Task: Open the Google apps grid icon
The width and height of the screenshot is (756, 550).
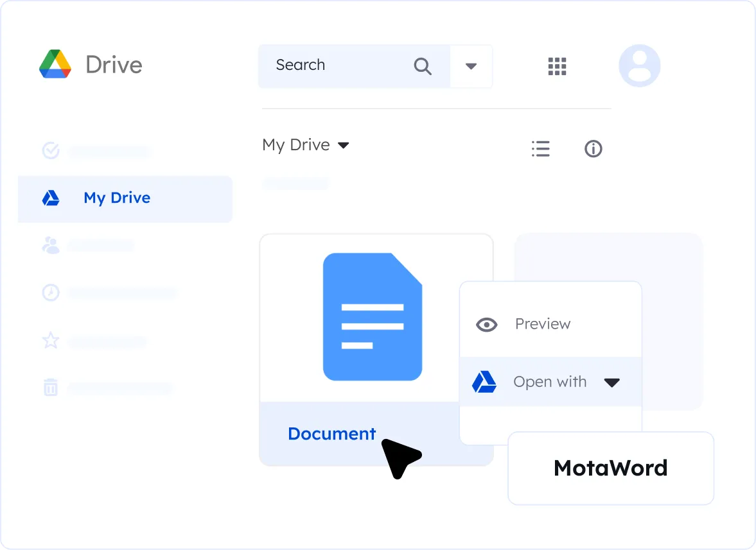Action: [x=557, y=66]
